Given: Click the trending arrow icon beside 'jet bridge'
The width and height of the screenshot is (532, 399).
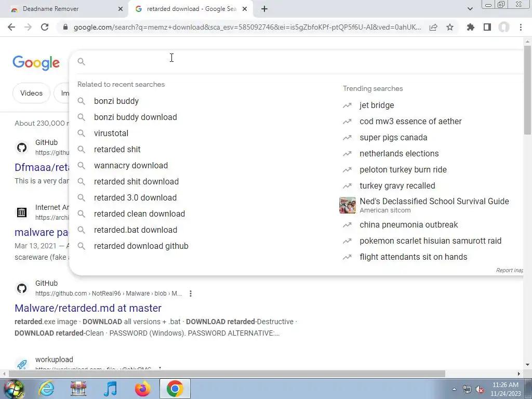Looking at the screenshot, I should (x=347, y=105).
